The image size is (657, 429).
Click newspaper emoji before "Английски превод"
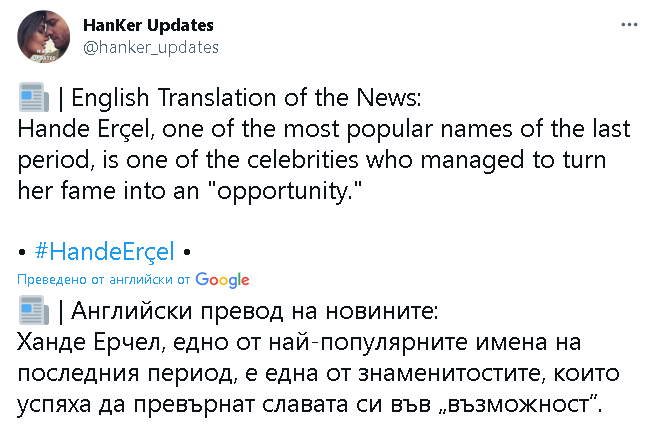[x=34, y=311]
